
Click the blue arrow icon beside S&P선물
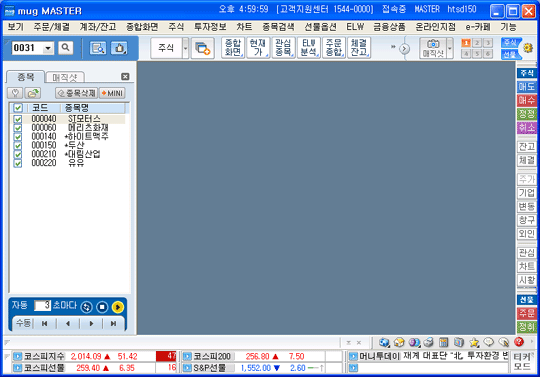187,368
